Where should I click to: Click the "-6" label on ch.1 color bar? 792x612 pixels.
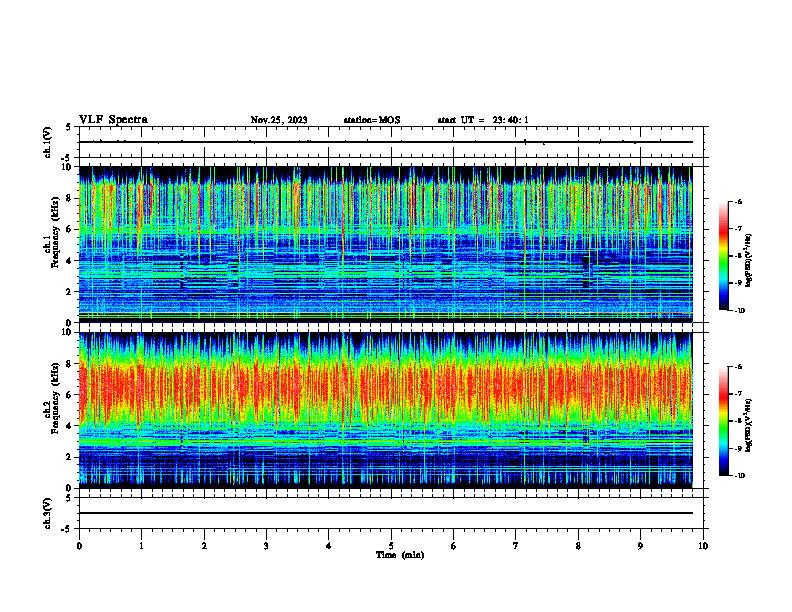tap(738, 201)
